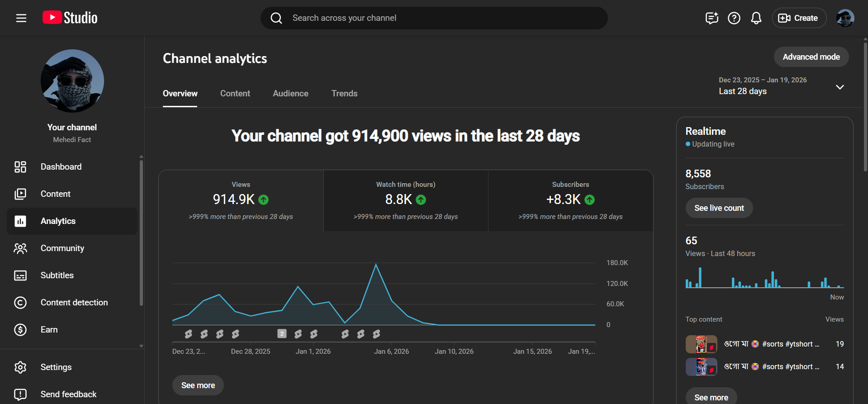Switch to the Audience tab
The width and height of the screenshot is (868, 404).
tap(290, 94)
